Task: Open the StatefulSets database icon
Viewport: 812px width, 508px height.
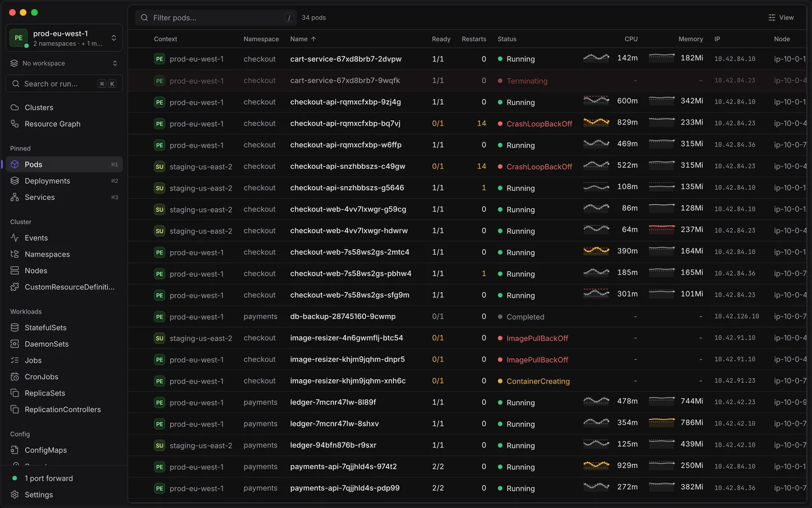Action: [15, 328]
